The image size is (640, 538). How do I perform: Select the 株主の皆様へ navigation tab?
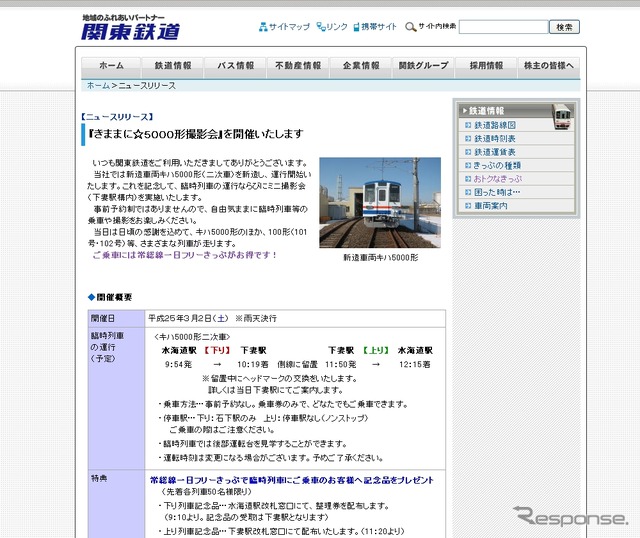(549, 66)
